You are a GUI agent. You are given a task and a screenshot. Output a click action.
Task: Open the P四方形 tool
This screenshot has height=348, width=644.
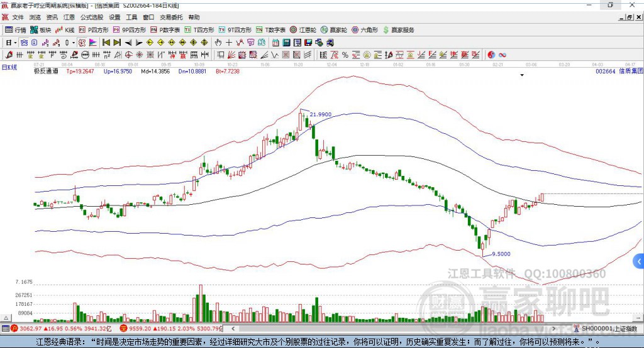coord(94,30)
